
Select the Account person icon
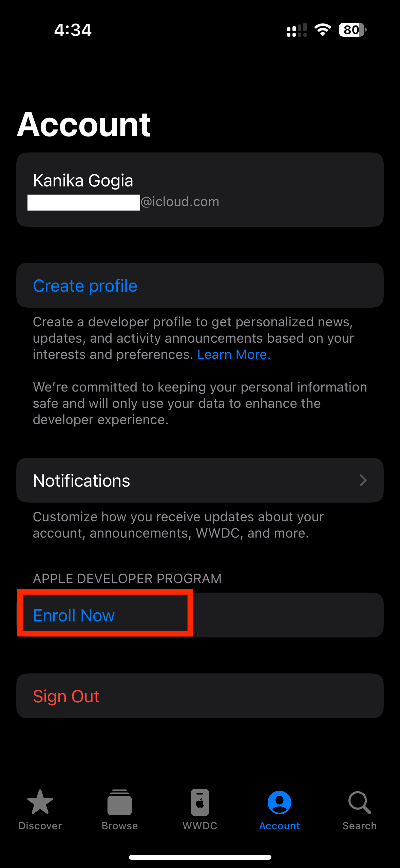tap(280, 802)
